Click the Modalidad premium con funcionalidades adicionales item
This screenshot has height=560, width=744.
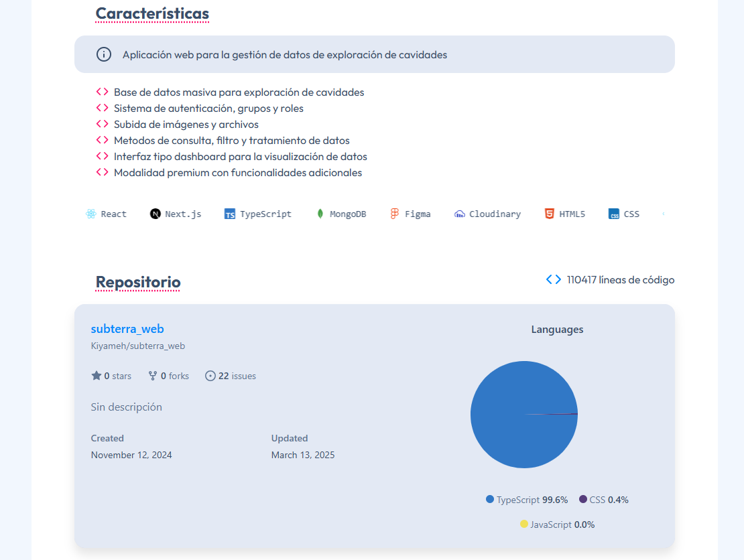point(238,173)
